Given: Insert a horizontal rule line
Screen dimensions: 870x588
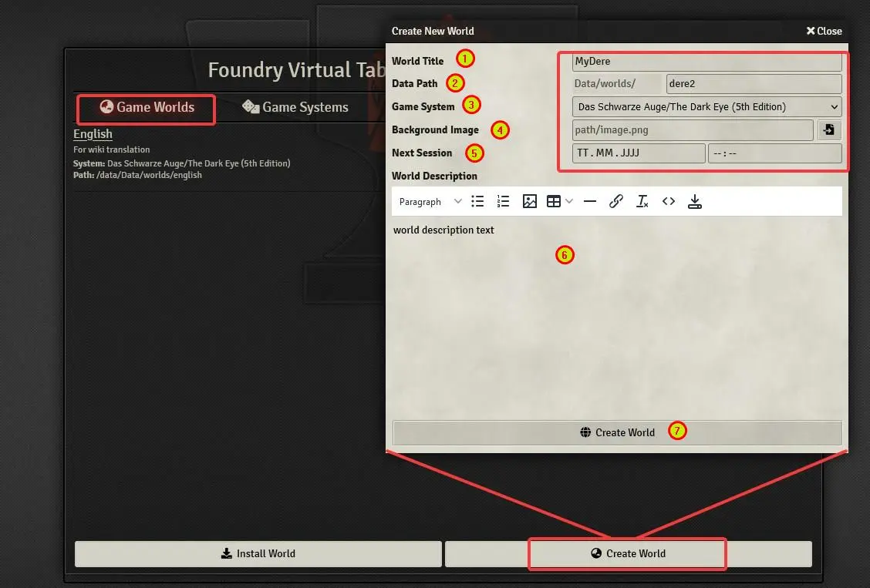Looking at the screenshot, I should click(x=590, y=201).
